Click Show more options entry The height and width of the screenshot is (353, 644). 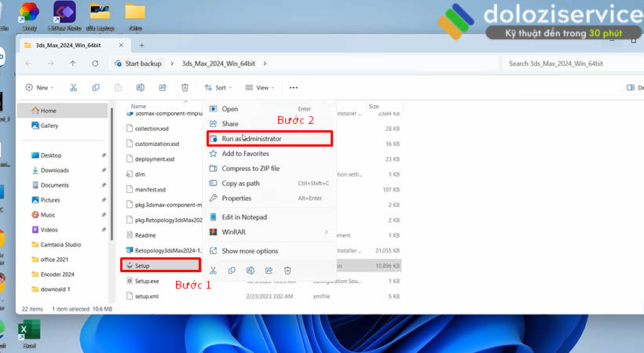click(x=250, y=251)
